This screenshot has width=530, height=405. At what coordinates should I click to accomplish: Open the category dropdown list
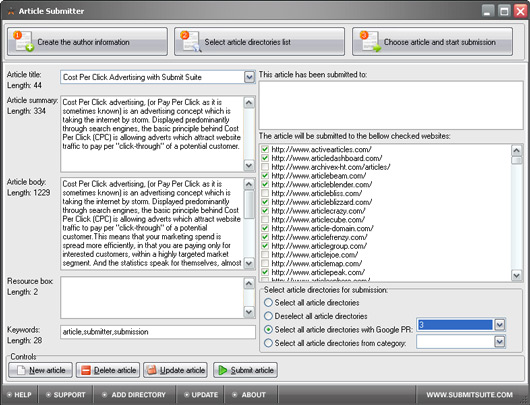click(x=500, y=342)
